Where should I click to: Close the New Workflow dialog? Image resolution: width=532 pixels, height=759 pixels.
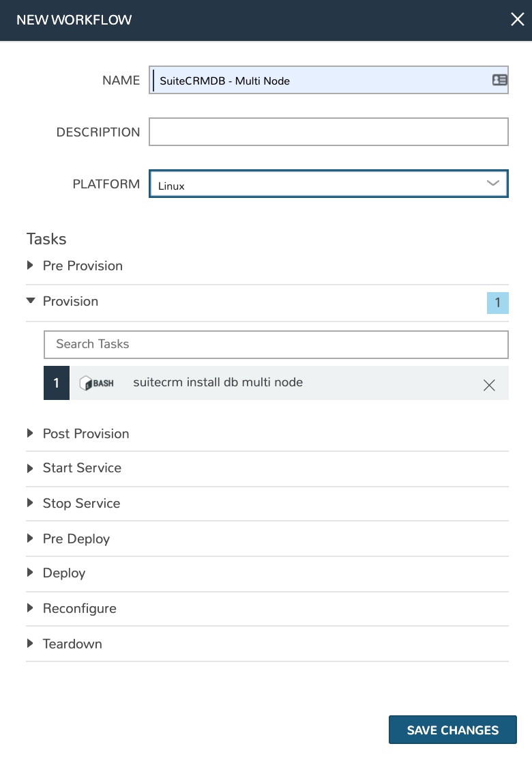pos(517,20)
